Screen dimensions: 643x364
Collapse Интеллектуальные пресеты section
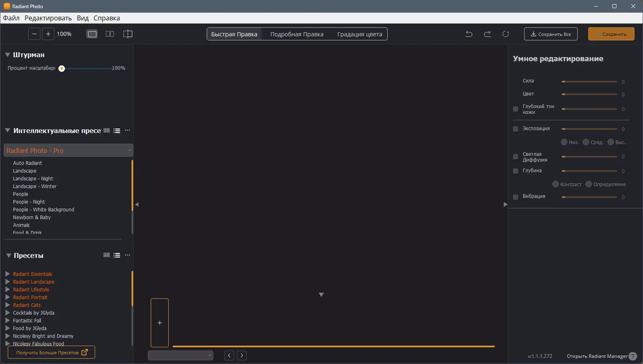(x=7, y=131)
